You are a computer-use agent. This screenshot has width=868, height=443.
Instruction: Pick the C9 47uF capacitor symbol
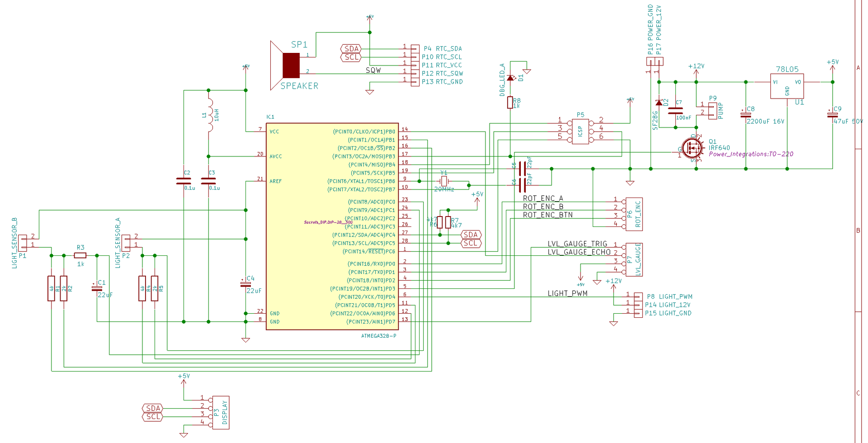[833, 115]
